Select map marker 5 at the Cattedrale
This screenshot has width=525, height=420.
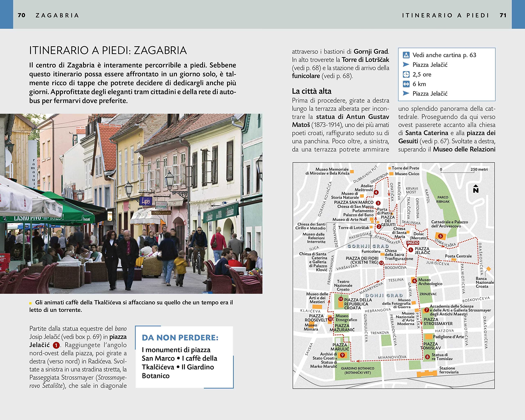pyautogui.click(x=440, y=236)
